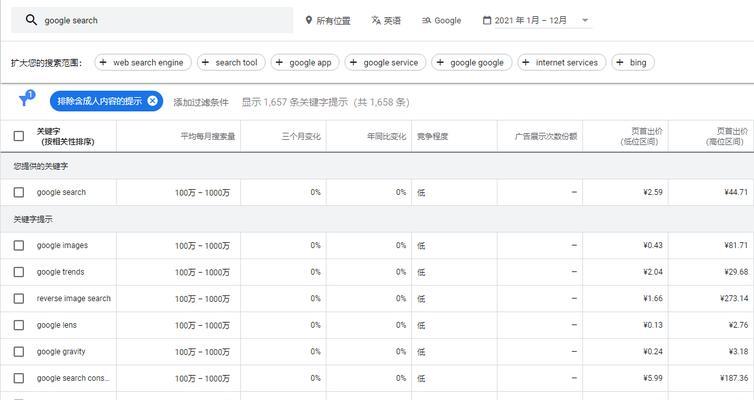This screenshot has height=400, width=754.
Task: Click the ¥187.36 high bid value
Action: (x=734, y=378)
